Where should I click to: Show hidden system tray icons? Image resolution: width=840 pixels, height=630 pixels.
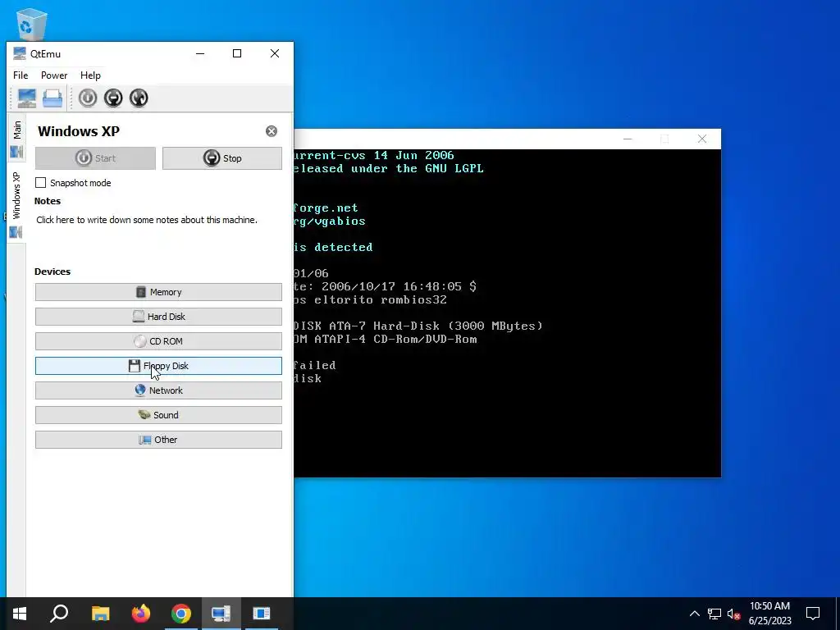(x=694, y=614)
